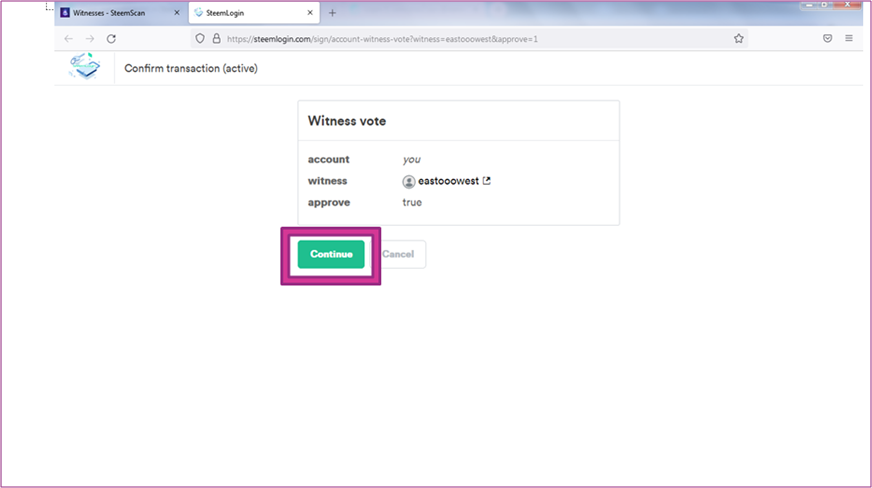Click the SteemLogin tab favicon
The height and width of the screenshot is (488, 872).
pos(199,12)
